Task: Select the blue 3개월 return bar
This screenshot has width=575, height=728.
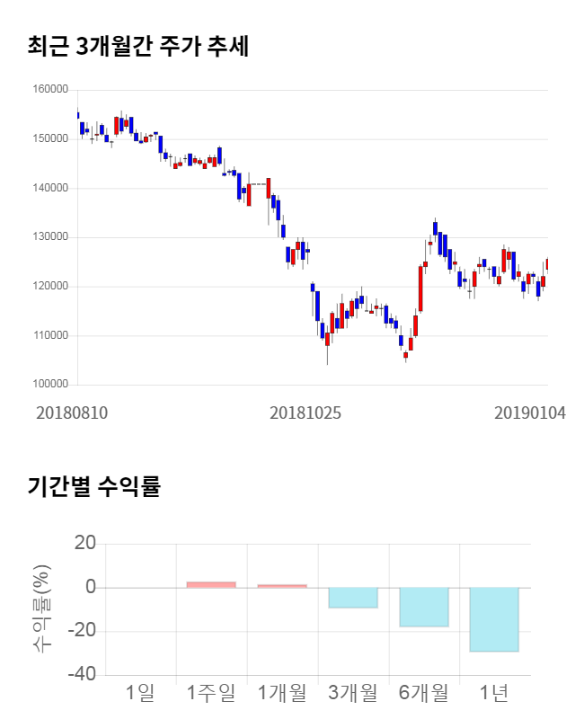Action: point(353,598)
